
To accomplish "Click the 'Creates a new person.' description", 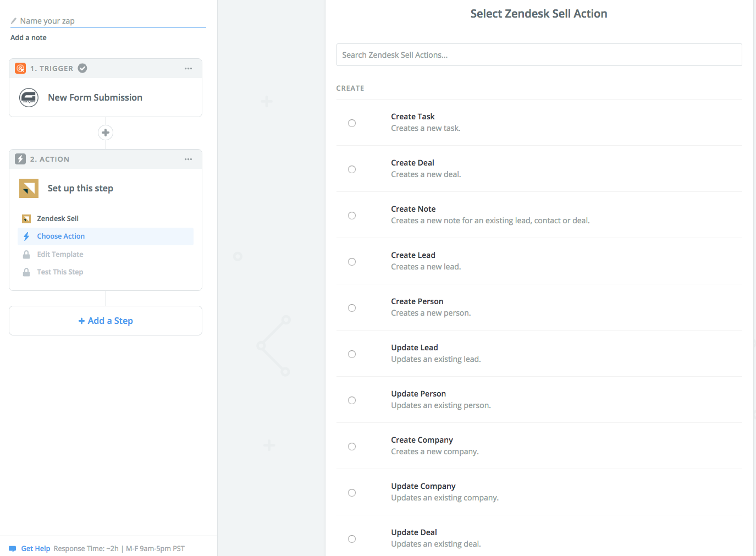I will click(431, 313).
